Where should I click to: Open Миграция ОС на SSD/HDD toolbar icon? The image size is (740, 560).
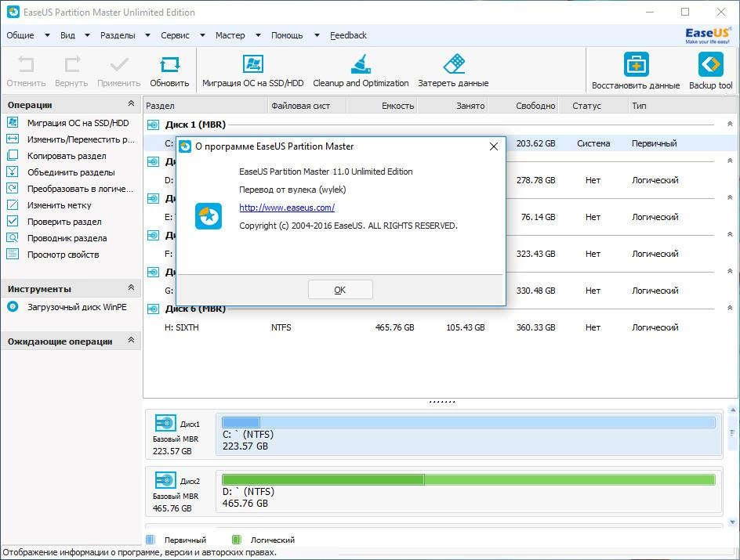pos(253,63)
